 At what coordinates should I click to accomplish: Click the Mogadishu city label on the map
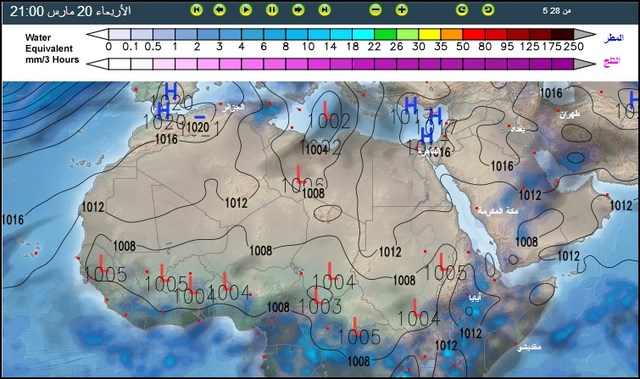pyautogui.click(x=529, y=347)
